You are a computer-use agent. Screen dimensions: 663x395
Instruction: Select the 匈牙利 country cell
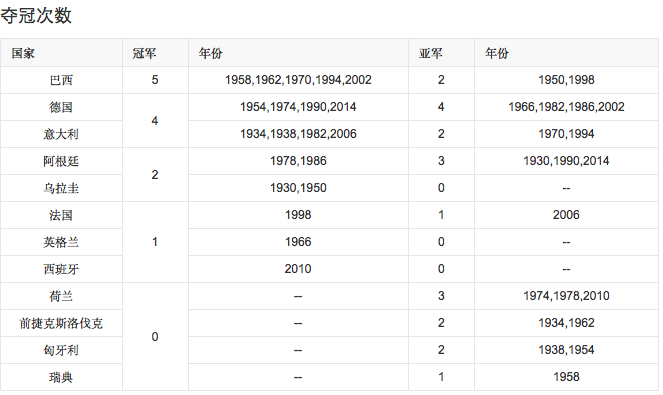61,350
